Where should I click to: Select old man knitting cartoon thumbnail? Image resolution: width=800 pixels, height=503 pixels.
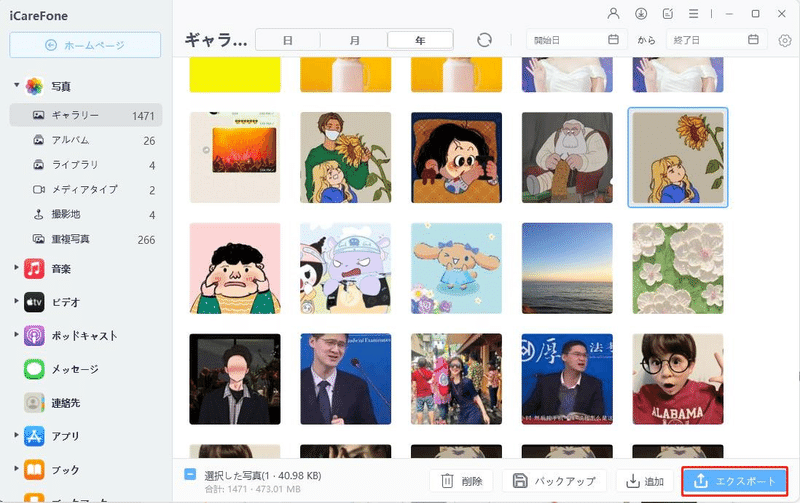click(x=567, y=157)
